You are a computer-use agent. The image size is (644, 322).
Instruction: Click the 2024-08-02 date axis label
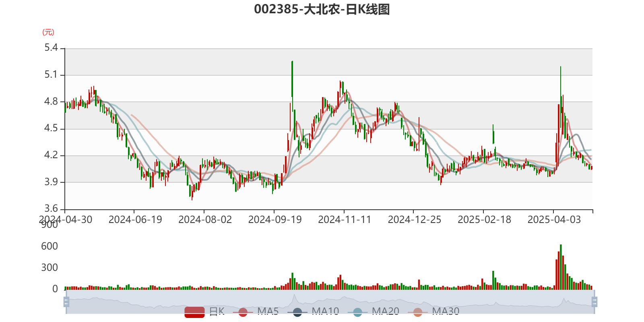point(205,220)
